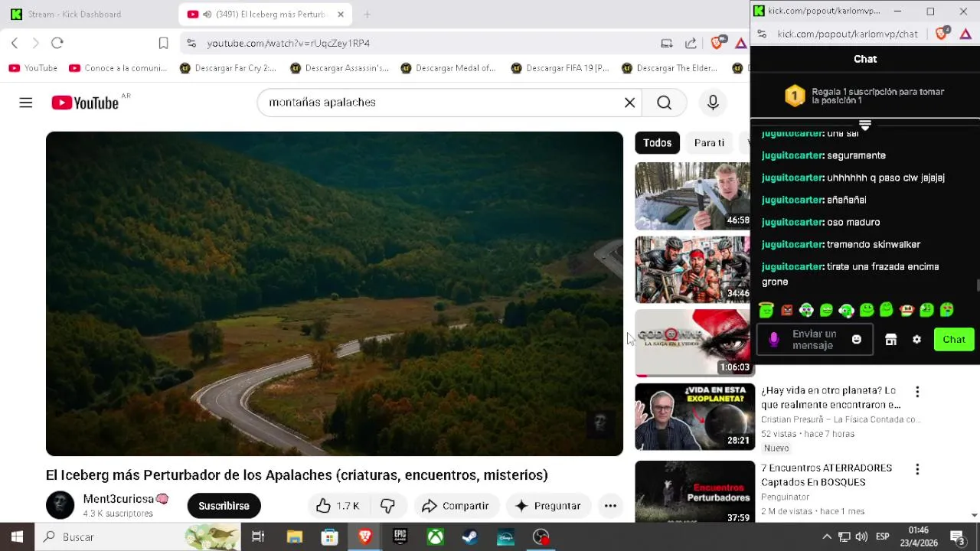
Task: Bookmark this page with bookmark icon
Action: pos(163,43)
